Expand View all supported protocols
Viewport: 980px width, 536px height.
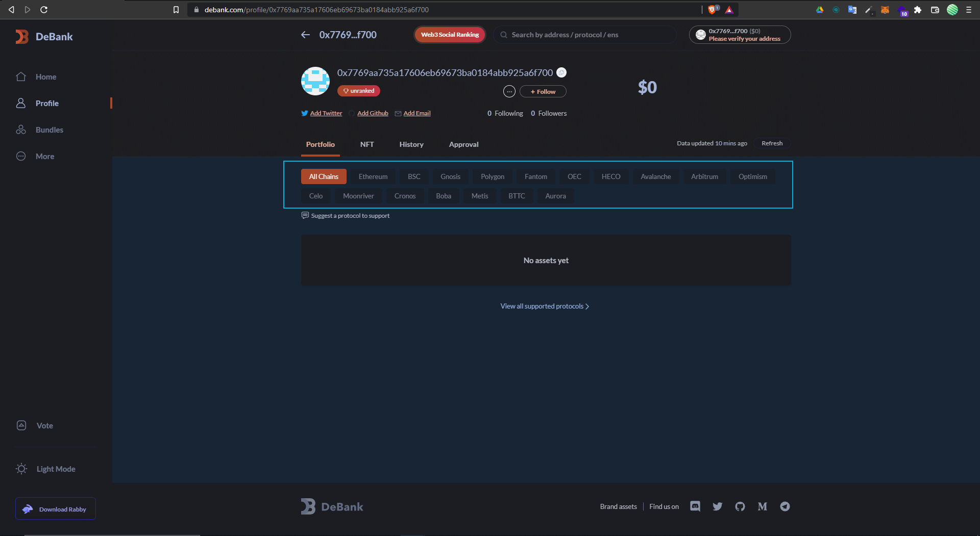click(545, 306)
